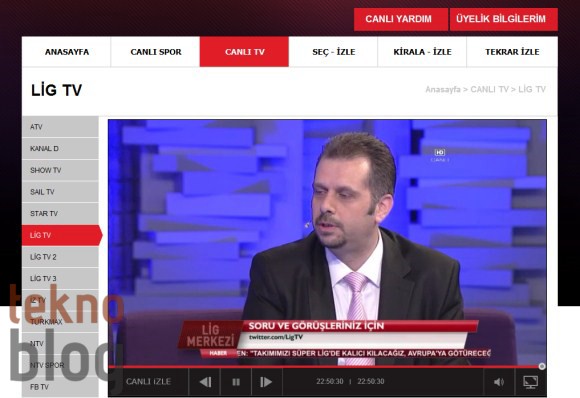This screenshot has width=580, height=398.
Task: Go to the ANASAYFA tab
Action: tap(67, 52)
